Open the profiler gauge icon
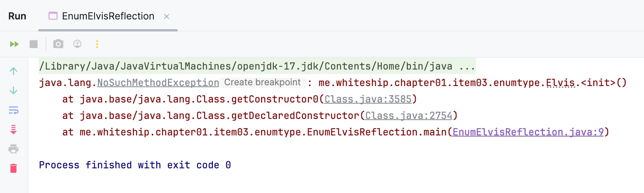 coord(77,44)
